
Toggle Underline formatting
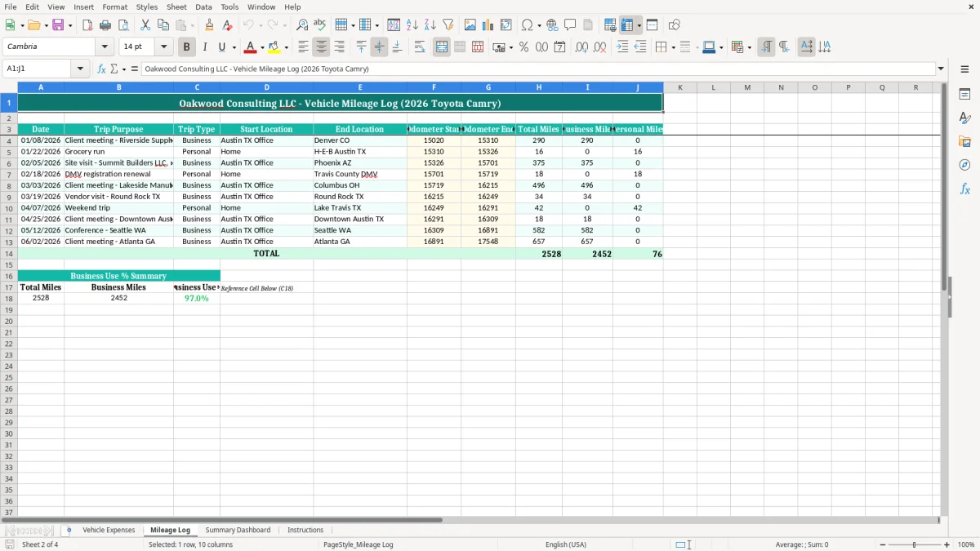[221, 47]
